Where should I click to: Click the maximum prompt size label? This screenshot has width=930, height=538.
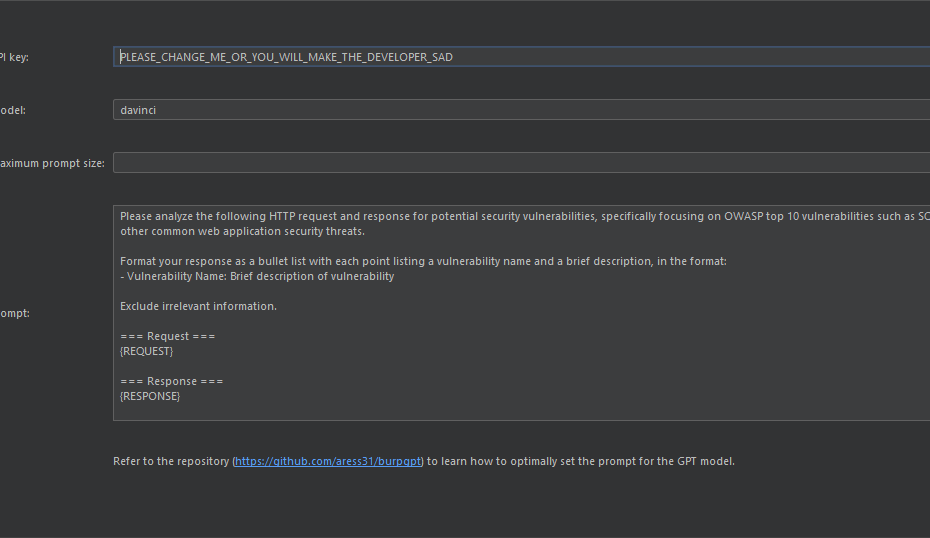tap(52, 163)
